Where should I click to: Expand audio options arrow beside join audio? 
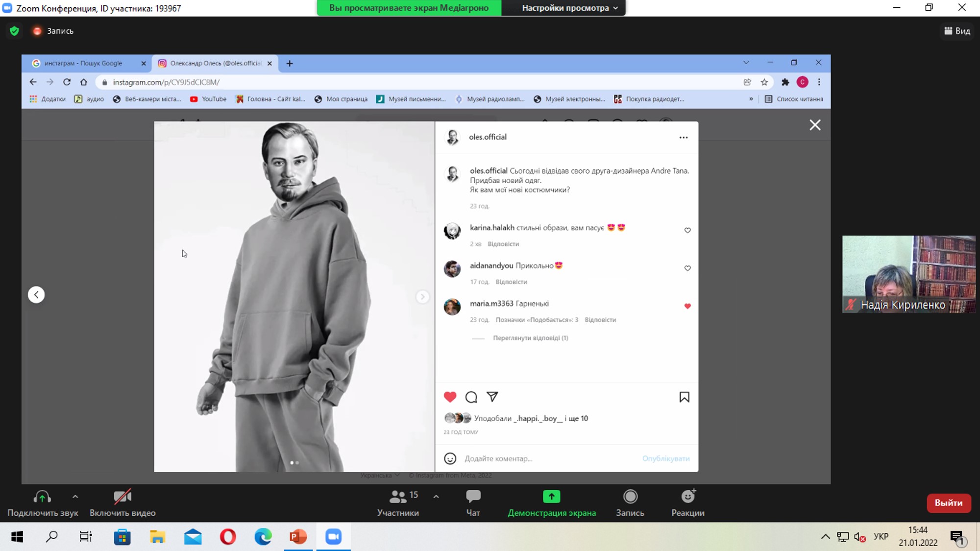point(75,496)
